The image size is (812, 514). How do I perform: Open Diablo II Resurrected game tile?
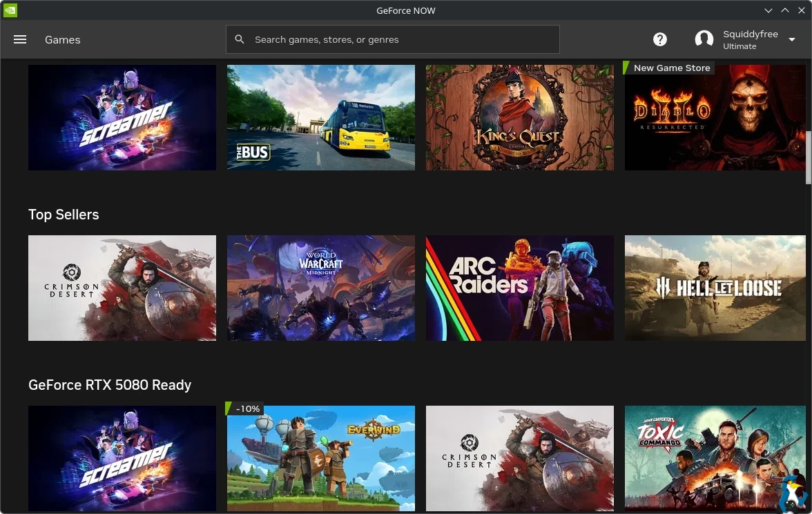[715, 117]
